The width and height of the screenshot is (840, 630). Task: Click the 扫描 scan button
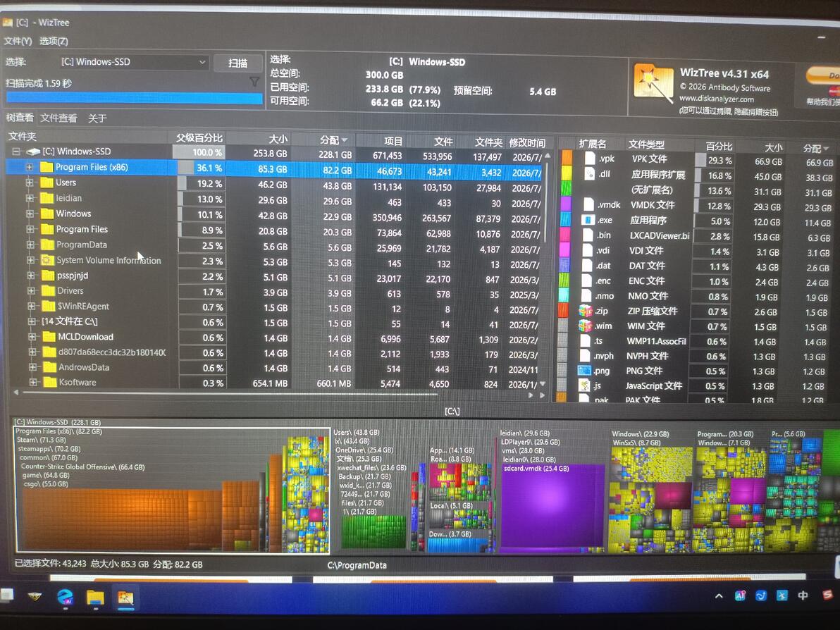[x=238, y=63]
